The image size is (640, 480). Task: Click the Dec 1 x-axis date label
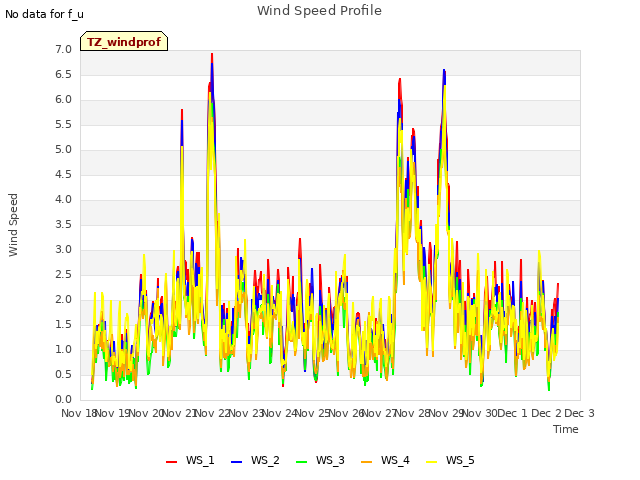[x=513, y=413]
